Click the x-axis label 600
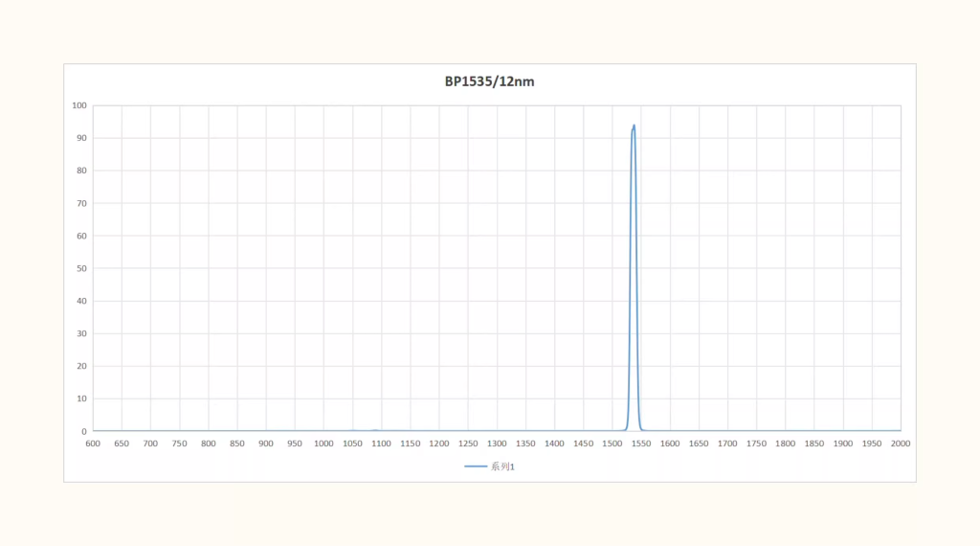 (x=93, y=444)
